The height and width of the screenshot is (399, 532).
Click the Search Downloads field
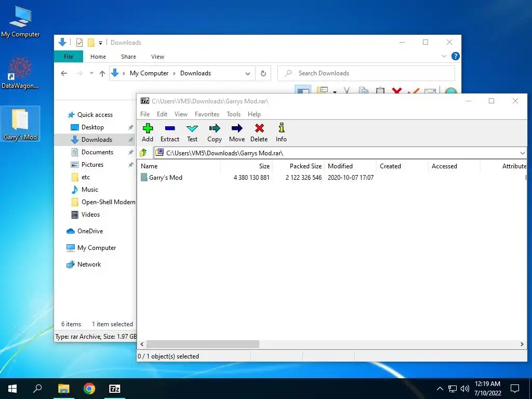(x=366, y=73)
